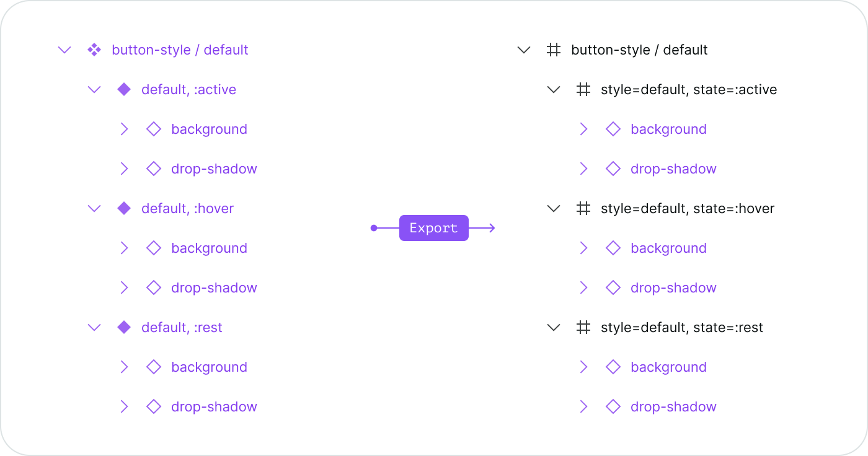Expand drop-shadow under style=default, state=:hover

tap(583, 288)
